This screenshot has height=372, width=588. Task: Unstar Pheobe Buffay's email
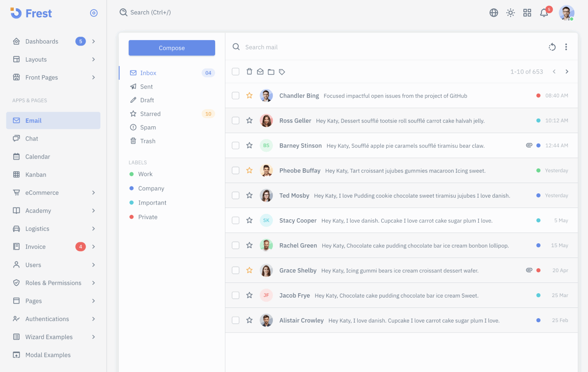click(249, 170)
